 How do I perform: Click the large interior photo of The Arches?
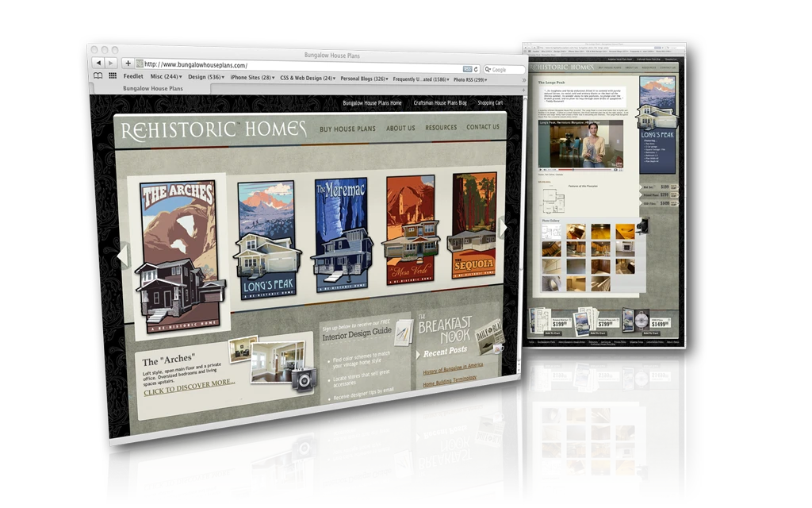click(x=278, y=361)
